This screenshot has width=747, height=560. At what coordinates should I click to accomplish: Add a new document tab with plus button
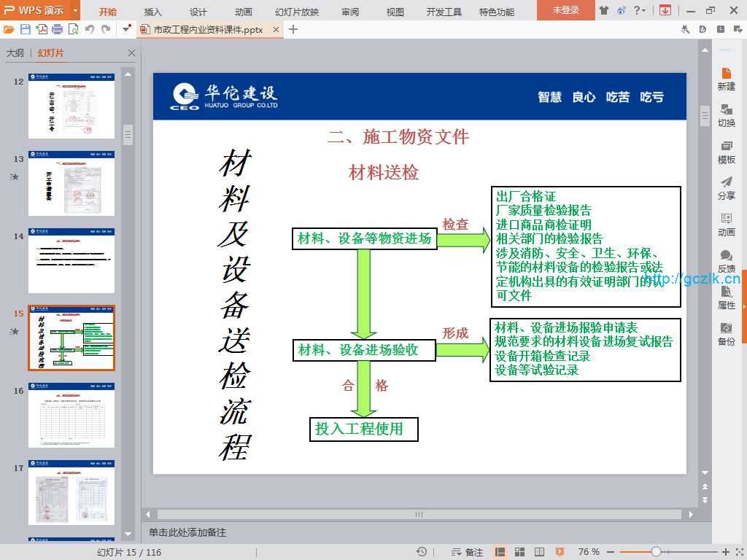point(293,29)
